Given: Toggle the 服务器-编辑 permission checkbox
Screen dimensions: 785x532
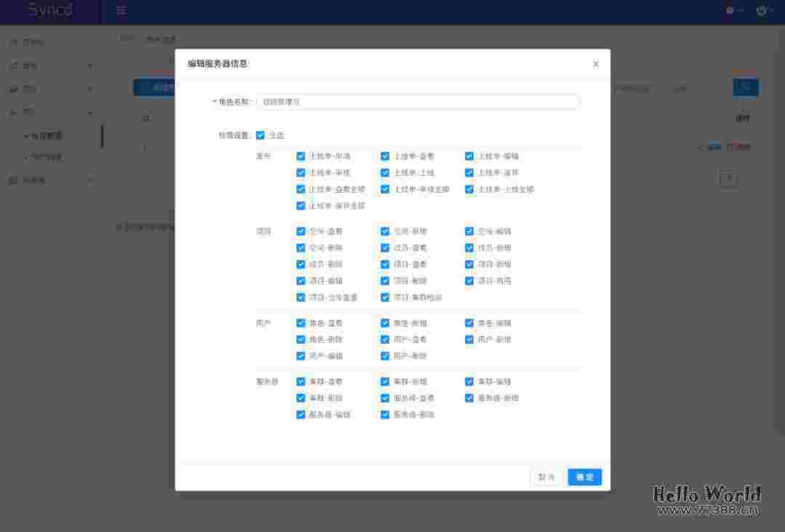Looking at the screenshot, I should tap(301, 415).
